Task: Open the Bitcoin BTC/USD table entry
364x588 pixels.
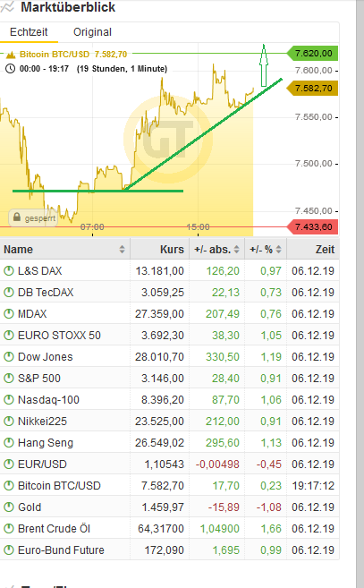Action: point(59,486)
